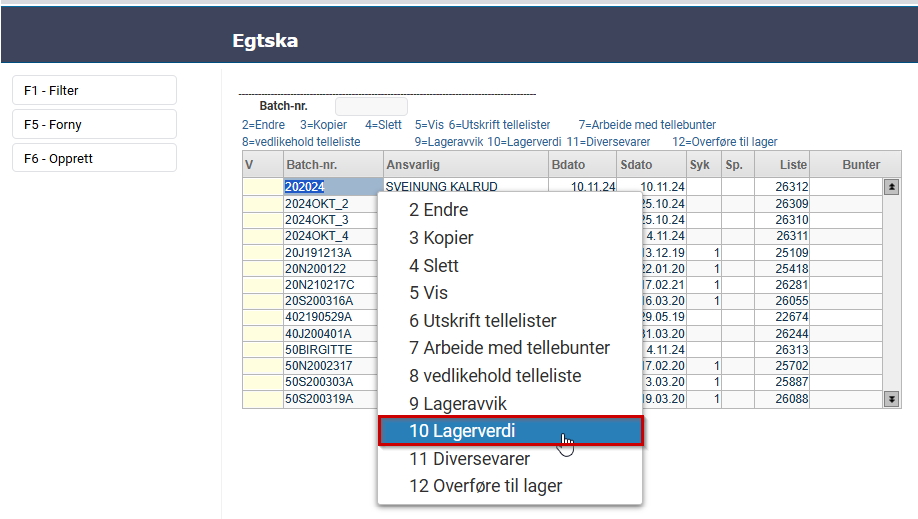Screen dimensions: 918x519
Task: Click list number 25109
Action: [x=792, y=252]
